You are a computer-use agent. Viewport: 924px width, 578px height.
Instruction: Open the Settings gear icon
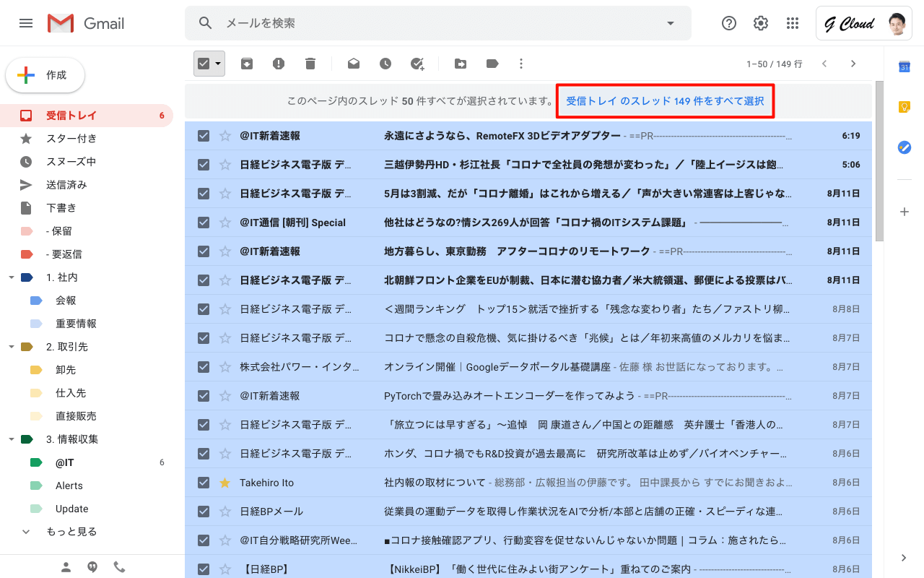(761, 23)
